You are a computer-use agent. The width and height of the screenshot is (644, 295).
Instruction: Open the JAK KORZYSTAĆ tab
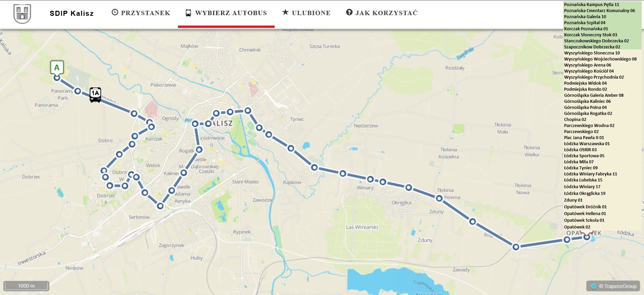coord(382,13)
